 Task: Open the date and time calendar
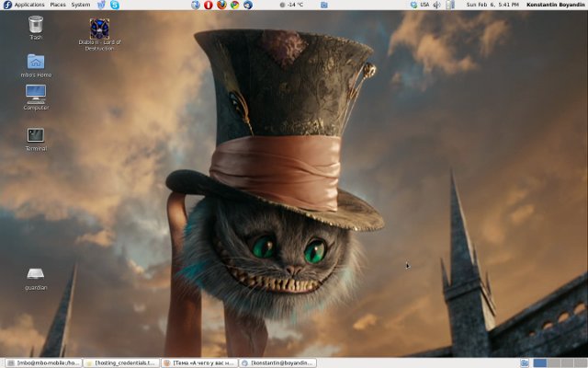click(492, 5)
